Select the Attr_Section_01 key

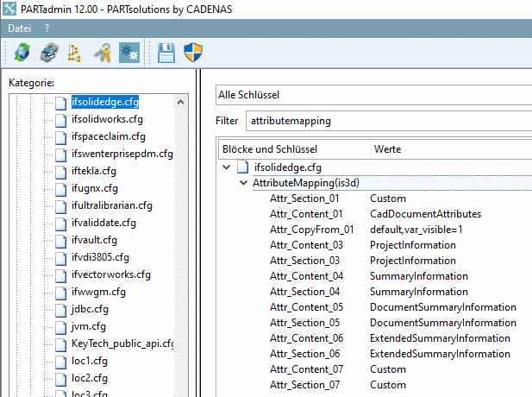point(304,198)
